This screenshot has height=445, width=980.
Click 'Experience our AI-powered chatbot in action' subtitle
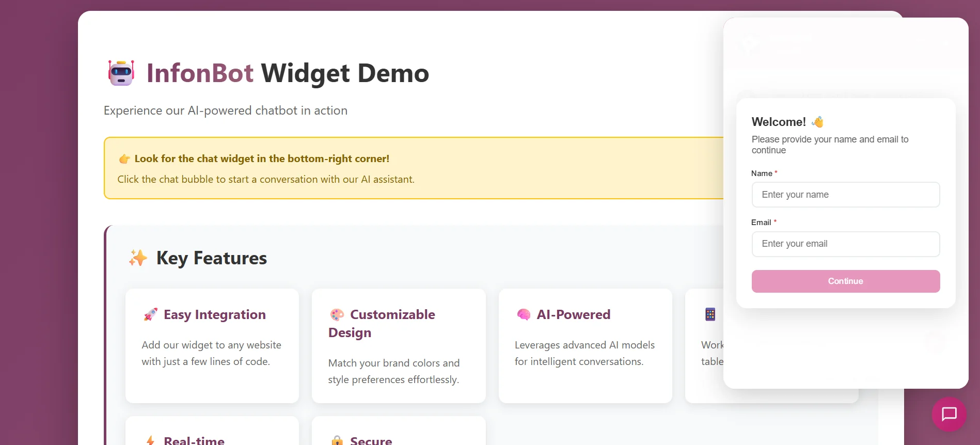click(x=226, y=110)
